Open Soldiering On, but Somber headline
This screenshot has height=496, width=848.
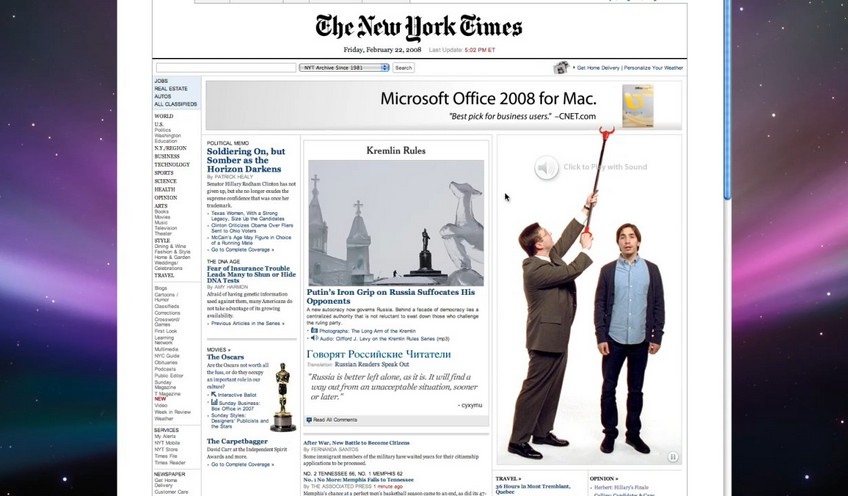246,160
